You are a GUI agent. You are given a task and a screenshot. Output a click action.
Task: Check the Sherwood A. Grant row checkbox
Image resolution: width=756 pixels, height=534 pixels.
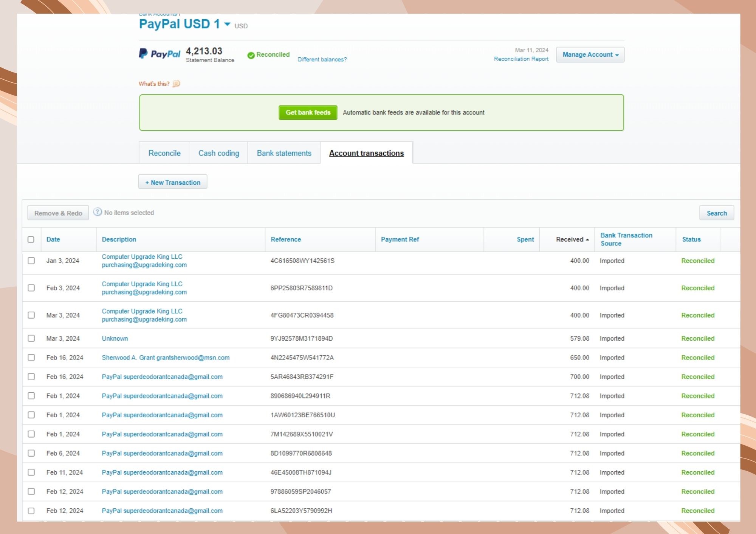click(x=31, y=357)
